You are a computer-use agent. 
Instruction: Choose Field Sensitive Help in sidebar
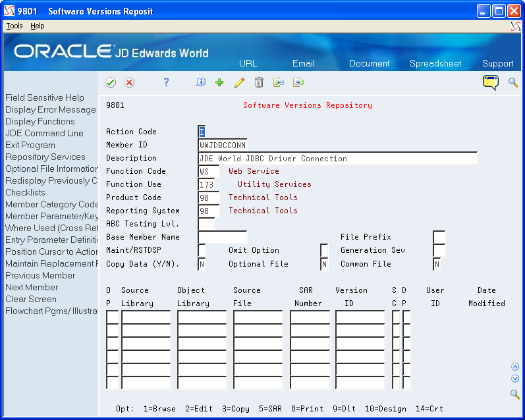45,97
